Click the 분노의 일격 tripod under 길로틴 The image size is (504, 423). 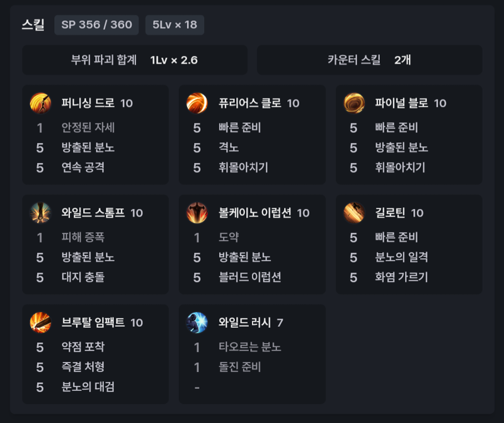click(401, 257)
